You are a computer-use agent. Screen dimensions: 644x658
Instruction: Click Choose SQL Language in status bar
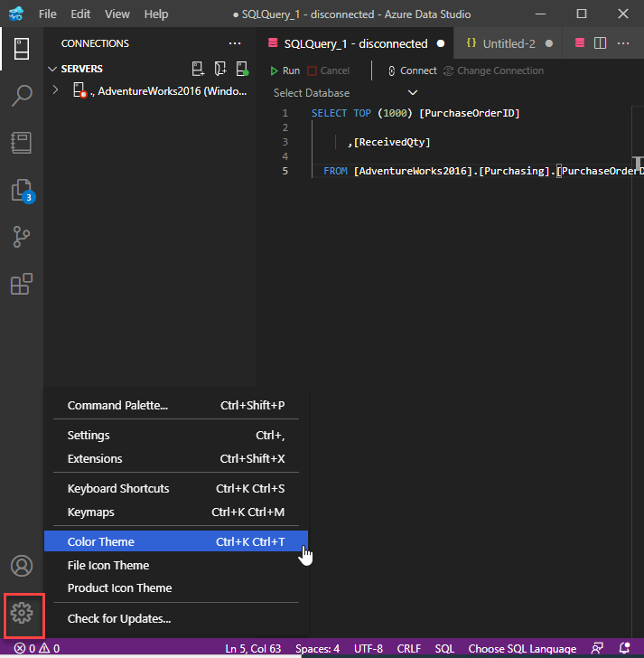pos(522,648)
